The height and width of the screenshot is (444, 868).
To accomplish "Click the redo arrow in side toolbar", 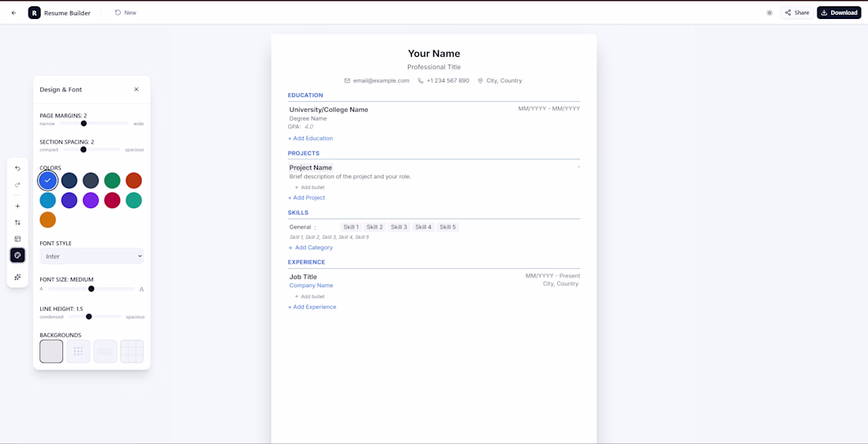I will point(17,185).
